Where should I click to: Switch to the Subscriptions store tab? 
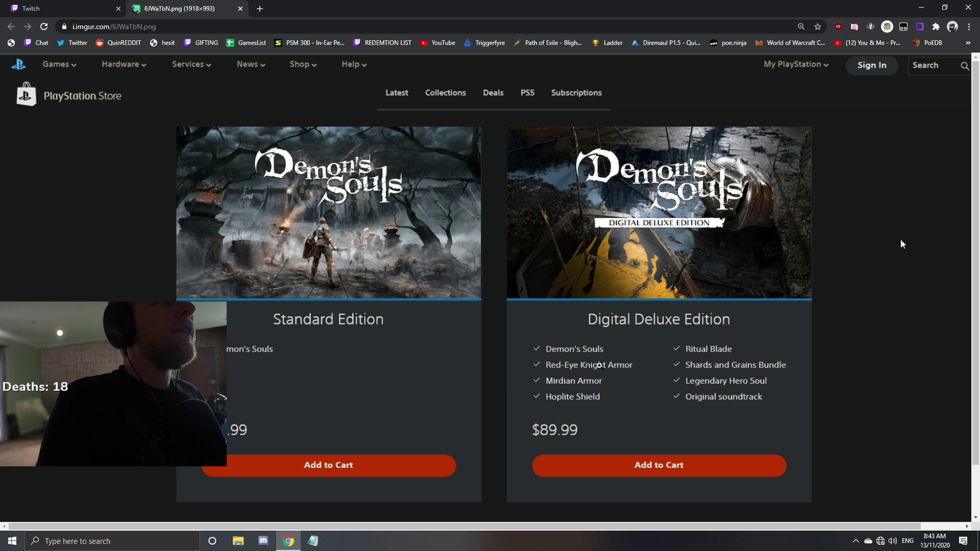[576, 92]
